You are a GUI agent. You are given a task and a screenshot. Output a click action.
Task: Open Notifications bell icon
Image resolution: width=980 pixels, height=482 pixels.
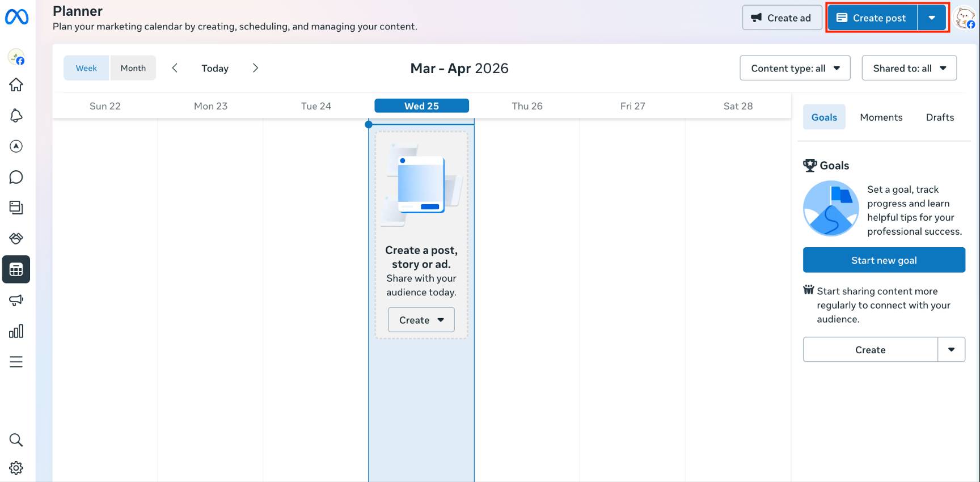click(x=16, y=116)
